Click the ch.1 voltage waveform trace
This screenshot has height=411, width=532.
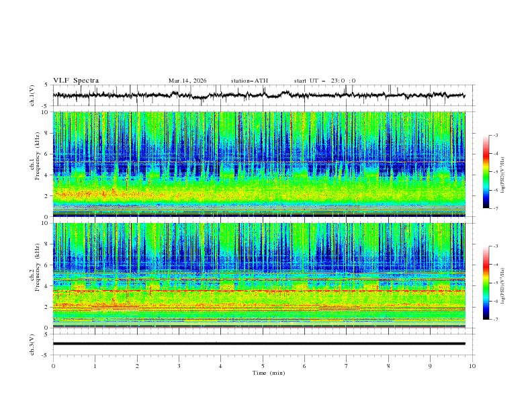pos(259,95)
